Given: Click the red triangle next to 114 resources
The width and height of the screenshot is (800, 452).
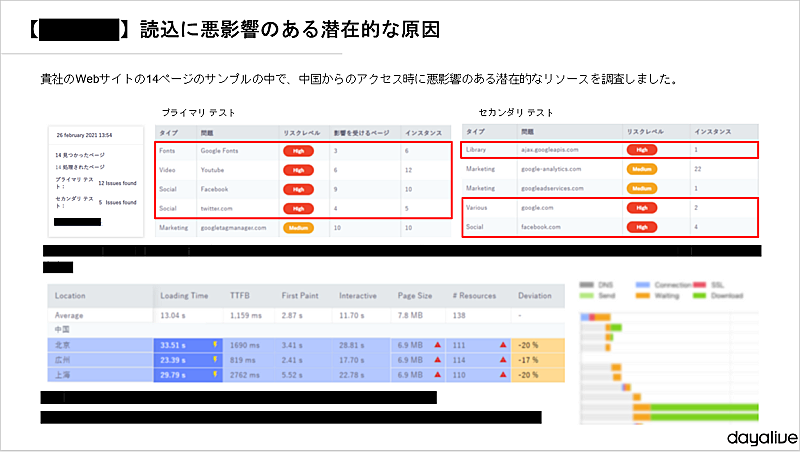Looking at the screenshot, I should tap(503, 360).
